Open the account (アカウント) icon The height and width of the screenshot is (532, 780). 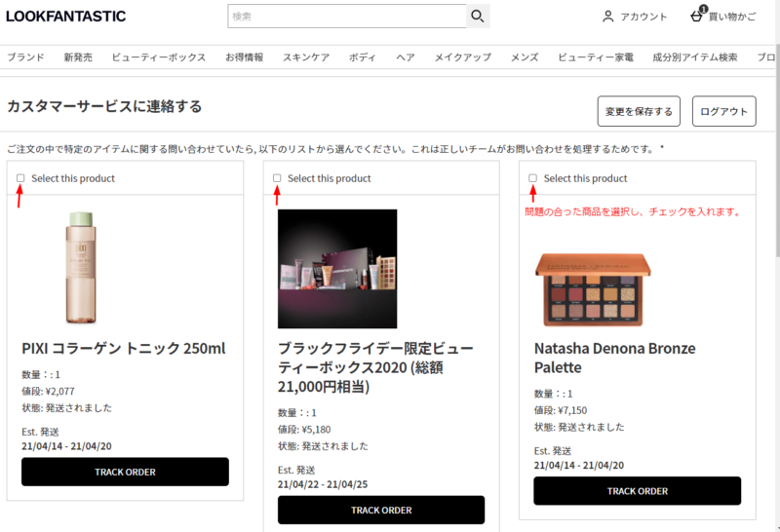coord(607,17)
